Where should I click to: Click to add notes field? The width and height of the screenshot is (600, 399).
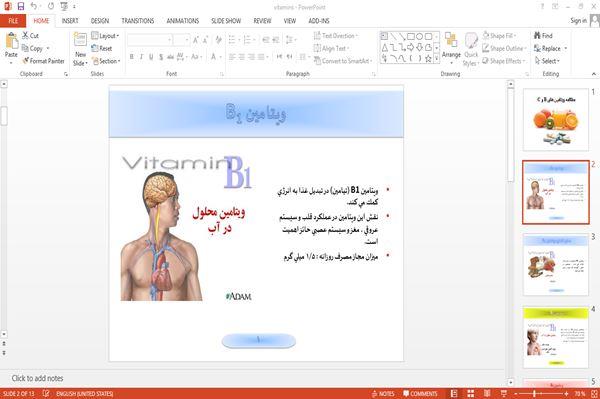pos(38,378)
